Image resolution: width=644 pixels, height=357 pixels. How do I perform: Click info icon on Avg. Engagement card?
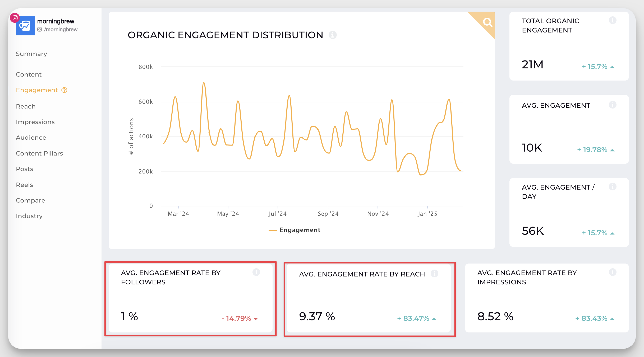pos(613,105)
